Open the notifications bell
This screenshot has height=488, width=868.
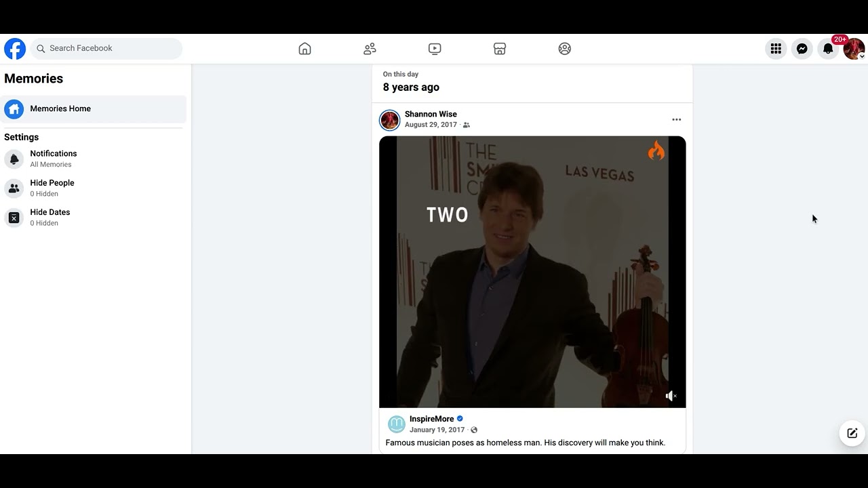(828, 49)
